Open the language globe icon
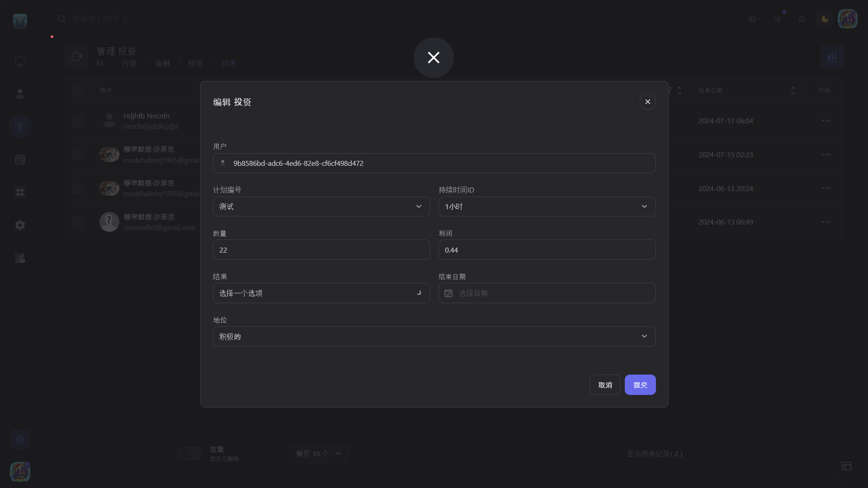This screenshot has height=488, width=868. click(x=753, y=19)
